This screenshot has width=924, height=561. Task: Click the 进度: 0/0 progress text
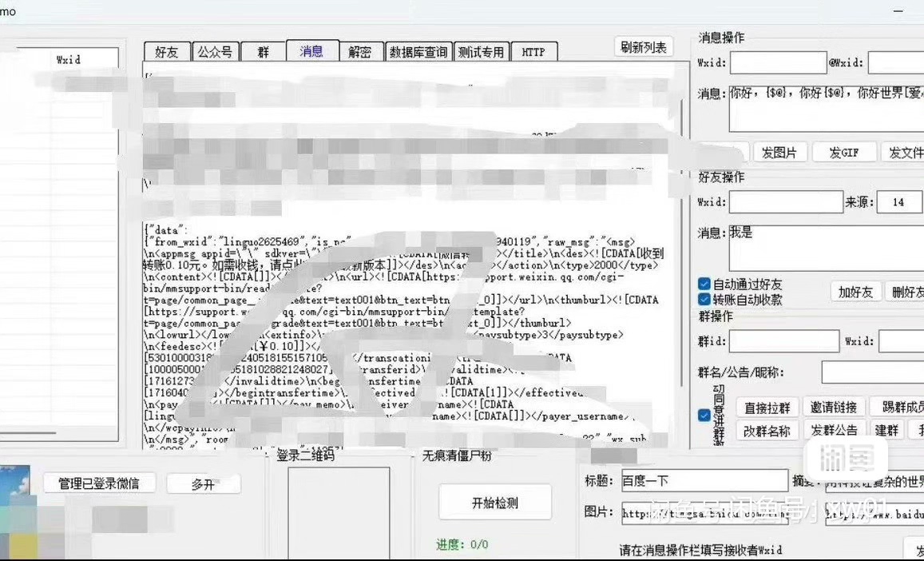(x=462, y=544)
